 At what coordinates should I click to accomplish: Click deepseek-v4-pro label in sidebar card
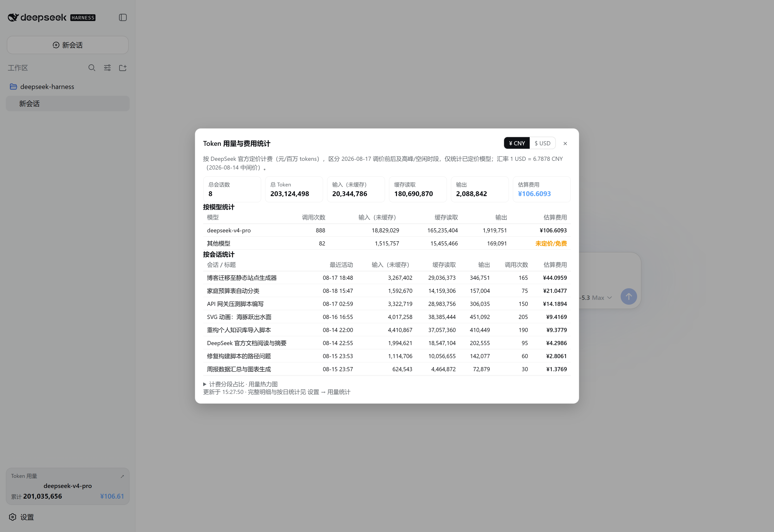[x=68, y=486]
